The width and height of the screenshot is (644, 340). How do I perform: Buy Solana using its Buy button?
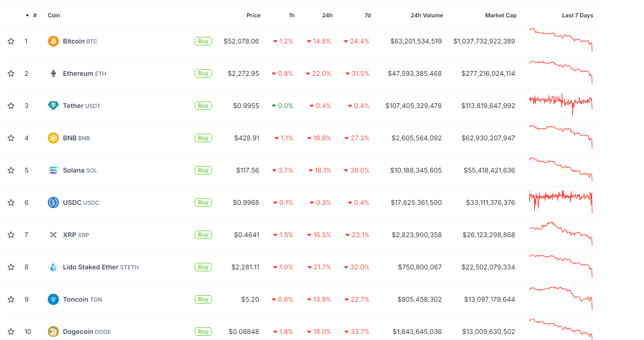[x=203, y=170]
